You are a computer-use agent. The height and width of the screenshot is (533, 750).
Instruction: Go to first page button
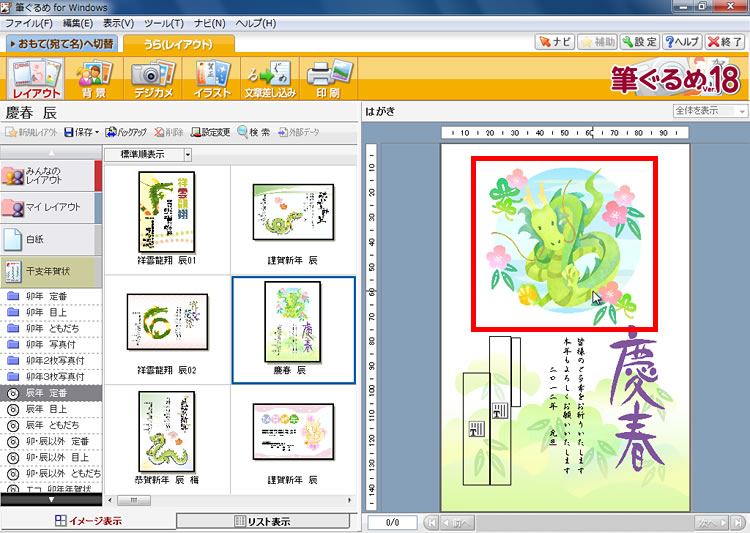tap(431, 523)
